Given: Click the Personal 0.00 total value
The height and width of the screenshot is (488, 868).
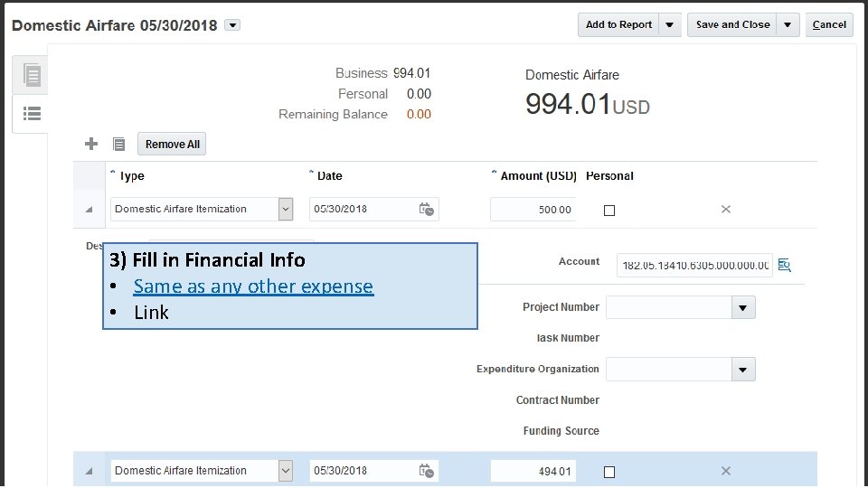Looking at the screenshot, I should click(419, 93).
